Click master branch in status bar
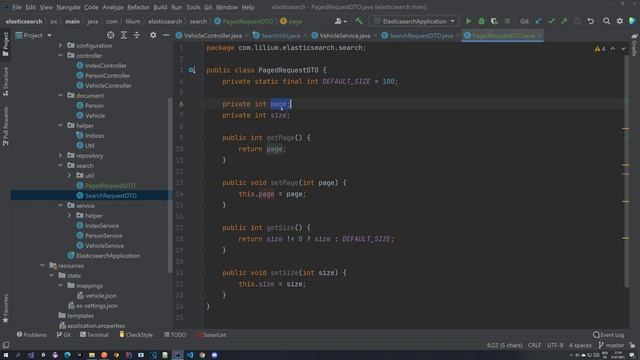 611,345
